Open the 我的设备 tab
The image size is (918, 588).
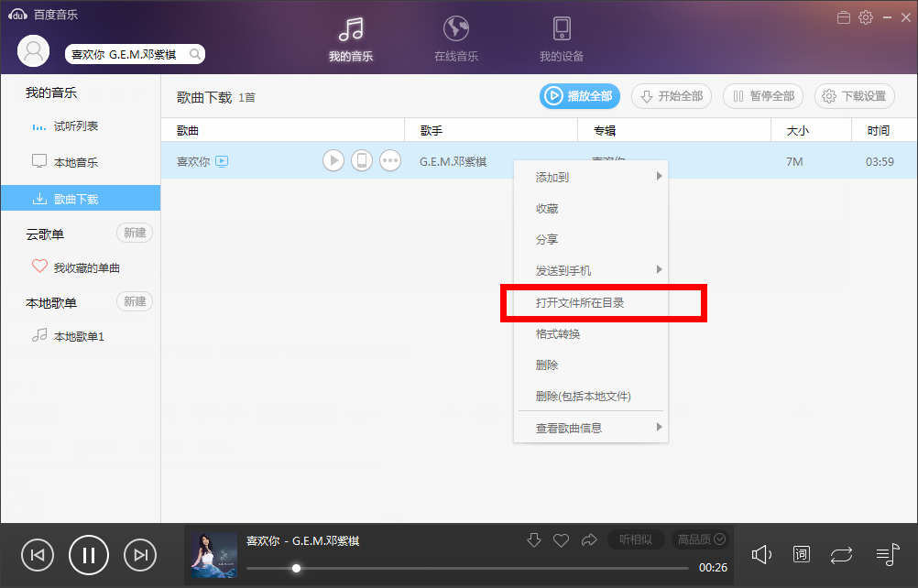pyautogui.click(x=562, y=38)
